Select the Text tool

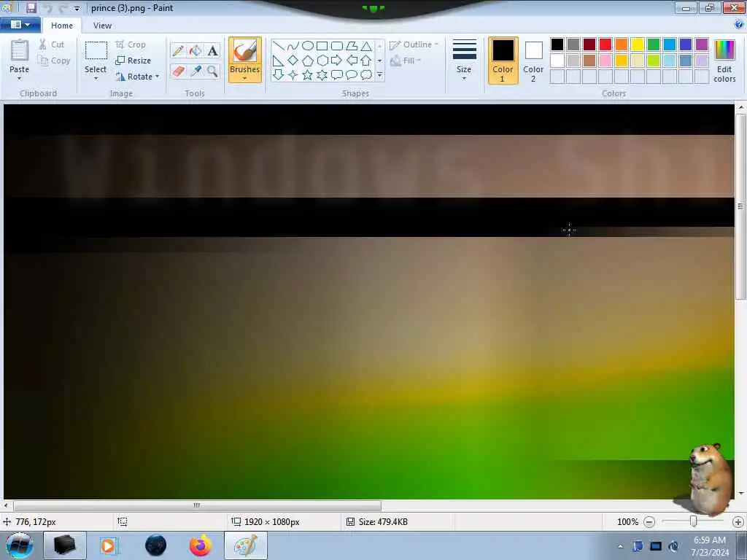[212, 50]
